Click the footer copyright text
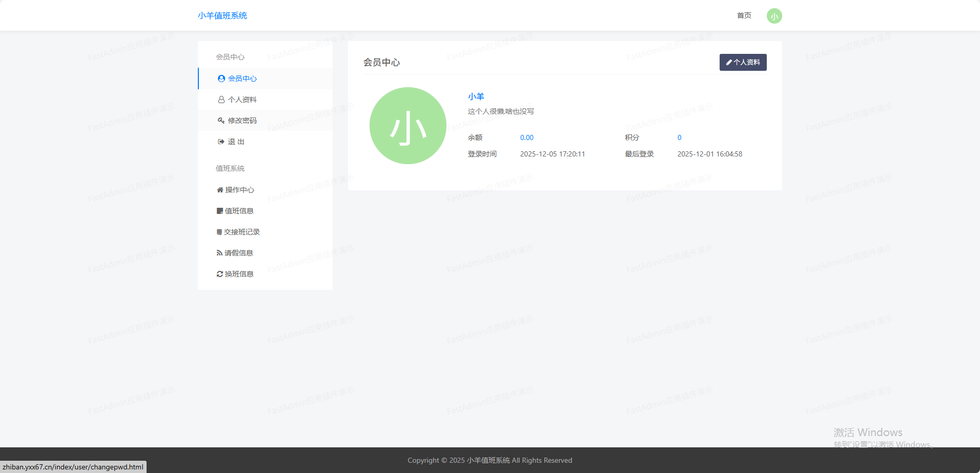The height and width of the screenshot is (473, 980). (489, 460)
